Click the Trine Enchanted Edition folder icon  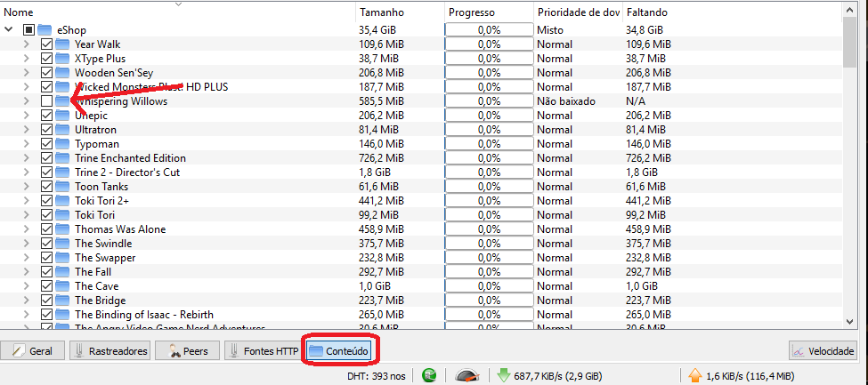pos(62,158)
